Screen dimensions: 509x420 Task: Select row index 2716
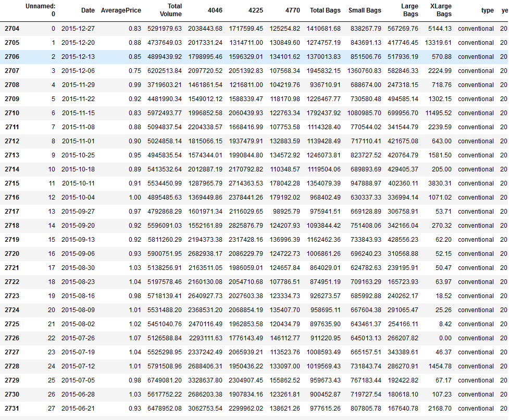(12, 197)
